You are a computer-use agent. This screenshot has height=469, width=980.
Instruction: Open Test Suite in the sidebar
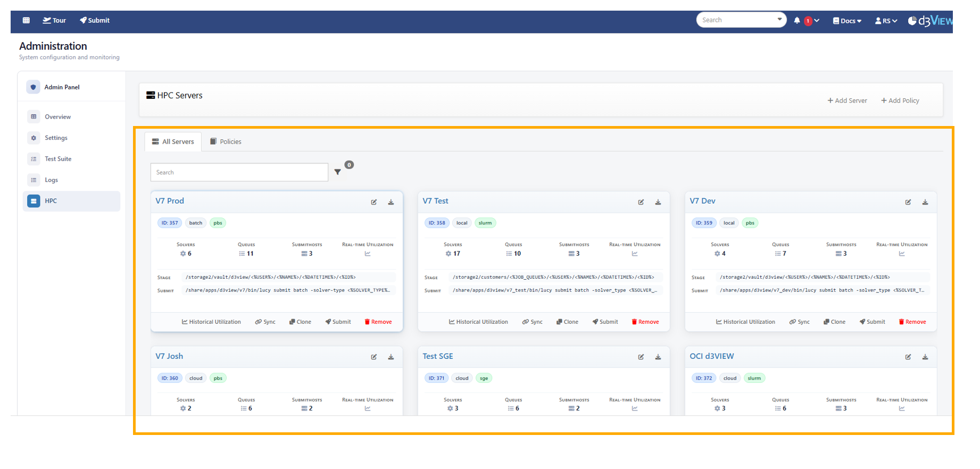coord(57,159)
